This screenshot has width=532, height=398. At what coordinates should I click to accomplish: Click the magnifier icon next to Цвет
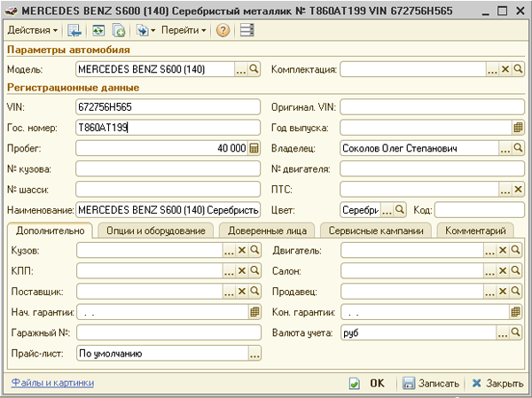click(x=400, y=210)
